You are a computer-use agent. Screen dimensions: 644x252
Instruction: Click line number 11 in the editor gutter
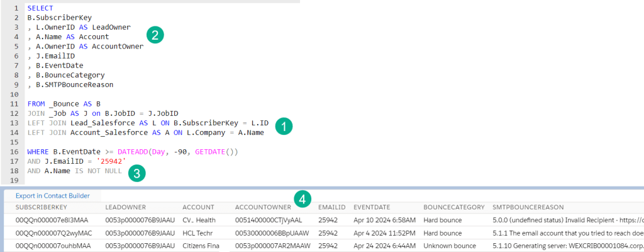(13, 103)
